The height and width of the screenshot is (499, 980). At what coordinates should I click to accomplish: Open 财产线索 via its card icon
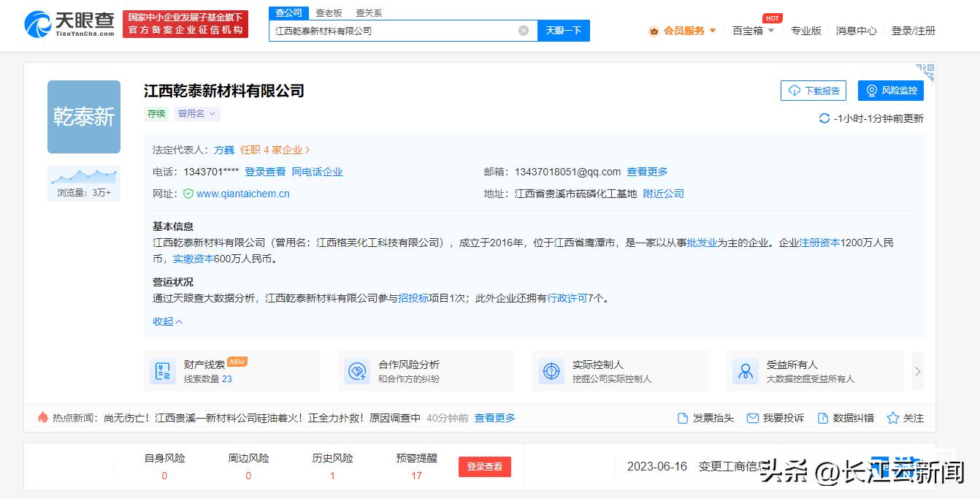click(x=162, y=371)
